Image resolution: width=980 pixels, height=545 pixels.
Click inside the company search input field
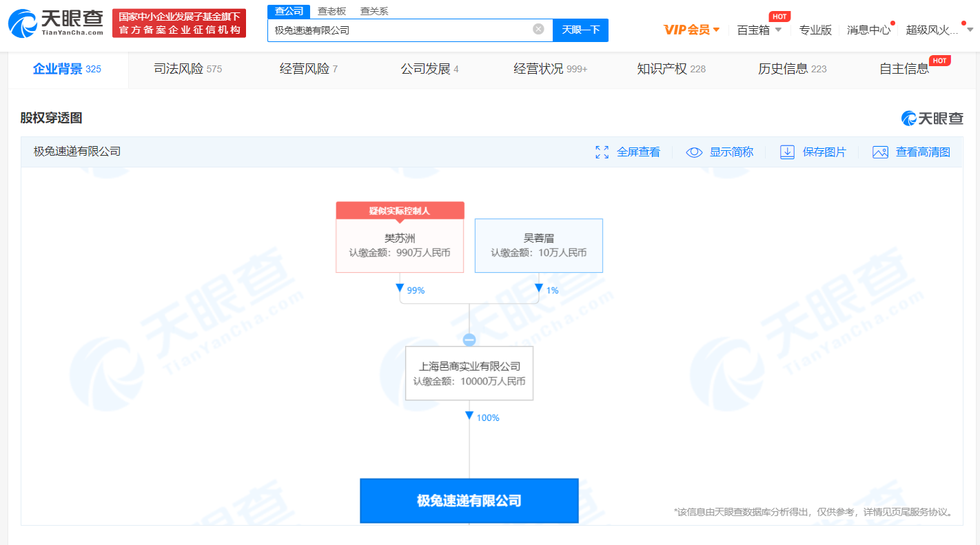click(407, 30)
